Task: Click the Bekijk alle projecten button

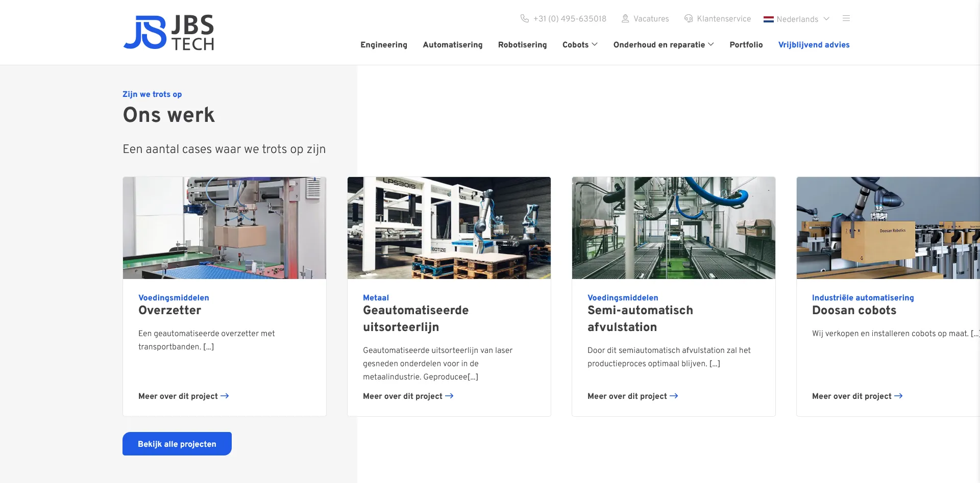Action: (x=177, y=444)
